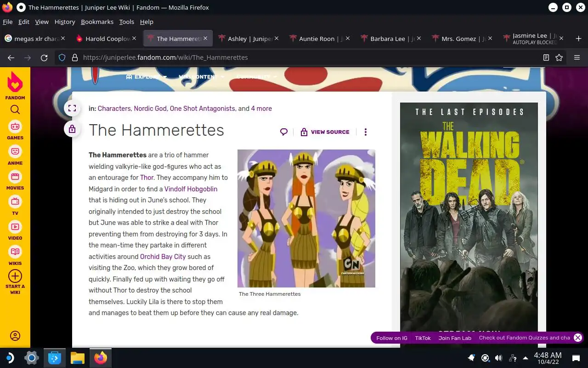
Task: Click the TikTok link in the bottom bar
Action: (423, 338)
